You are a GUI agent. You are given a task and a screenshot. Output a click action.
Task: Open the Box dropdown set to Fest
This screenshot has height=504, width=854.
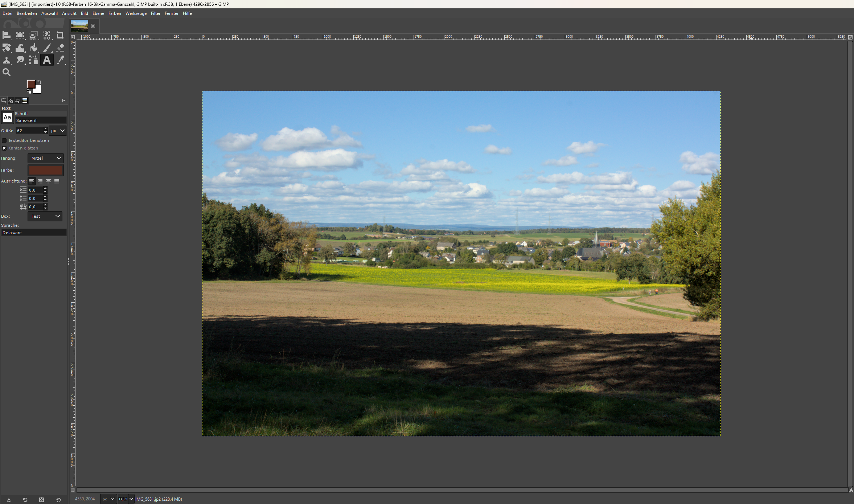coord(45,216)
